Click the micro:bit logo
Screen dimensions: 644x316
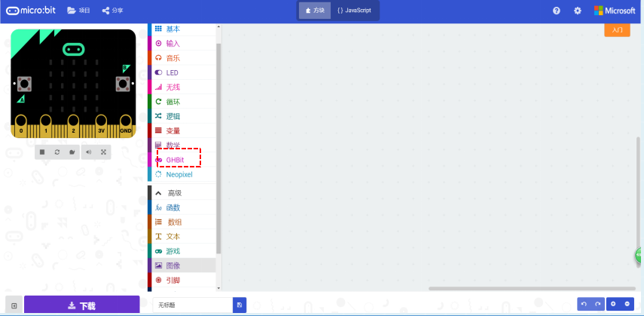[31, 11]
